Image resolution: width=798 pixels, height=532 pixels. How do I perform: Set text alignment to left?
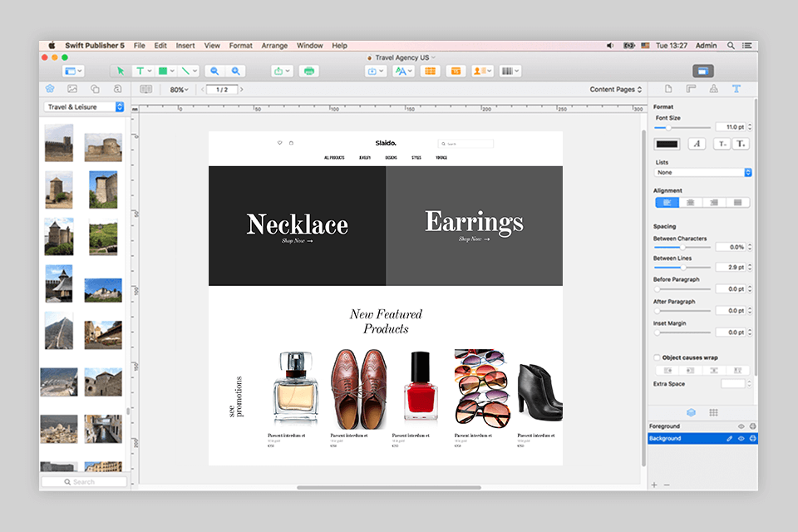pyautogui.click(x=667, y=203)
